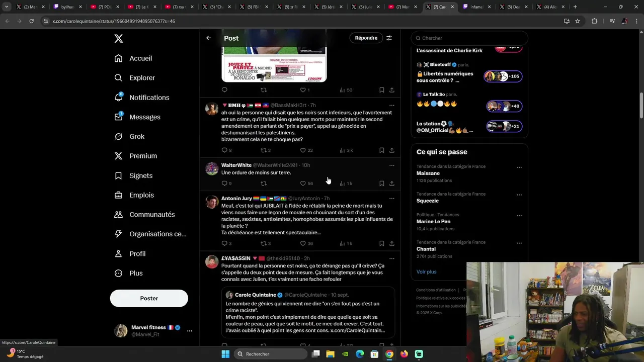This screenshot has width=644, height=362.
Task: Share the Antonin Jury post
Action: [392, 243]
